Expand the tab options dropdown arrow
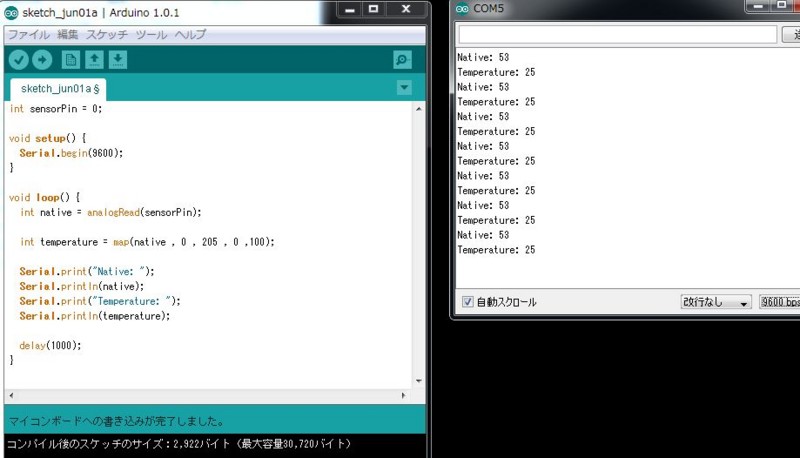The image size is (800, 458). click(x=404, y=88)
